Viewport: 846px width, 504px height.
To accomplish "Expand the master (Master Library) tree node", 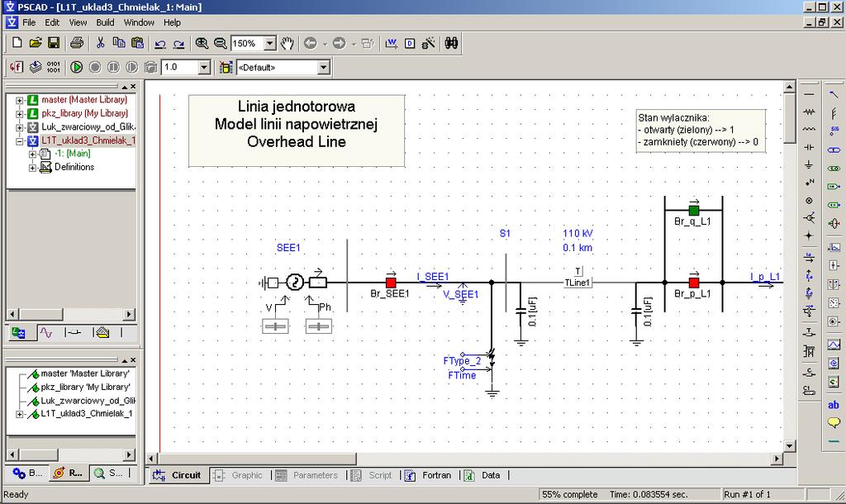I will point(20,100).
